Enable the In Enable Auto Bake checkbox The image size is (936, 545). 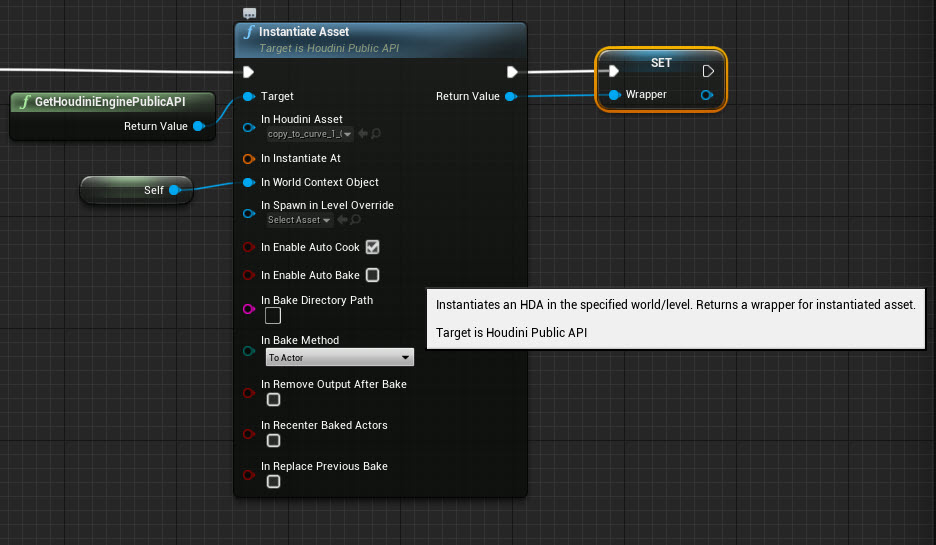(372, 275)
